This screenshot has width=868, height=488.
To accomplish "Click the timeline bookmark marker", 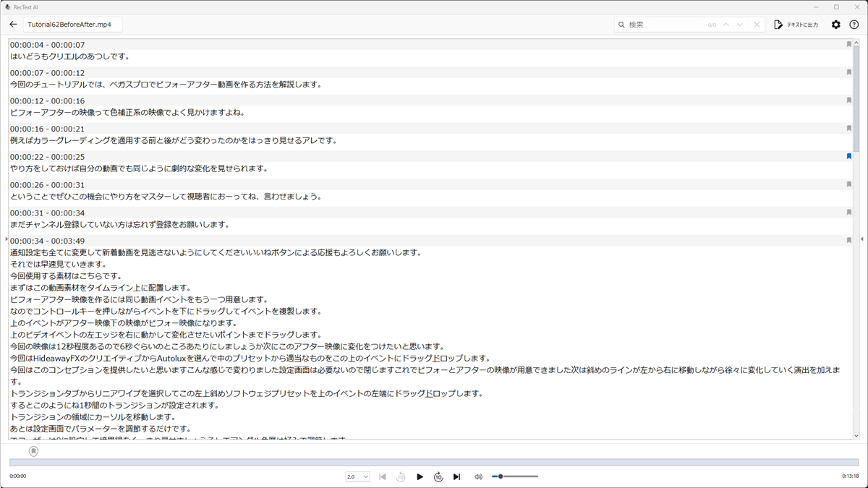I will (x=33, y=451).
